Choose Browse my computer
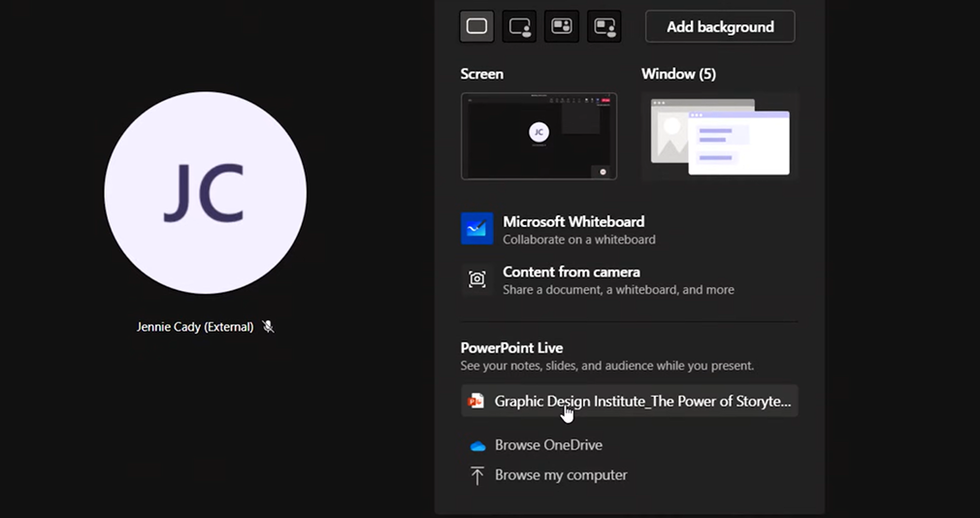This screenshot has height=518, width=980. click(x=561, y=475)
